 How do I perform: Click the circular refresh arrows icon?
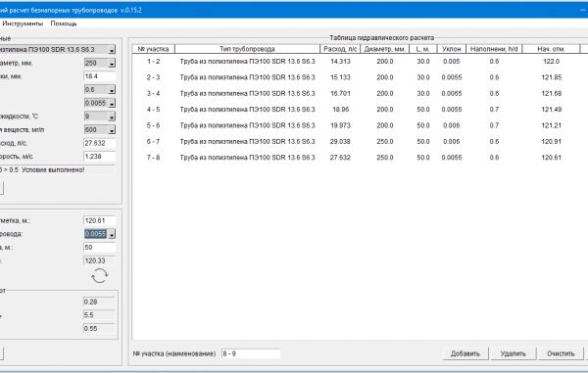coord(99,276)
